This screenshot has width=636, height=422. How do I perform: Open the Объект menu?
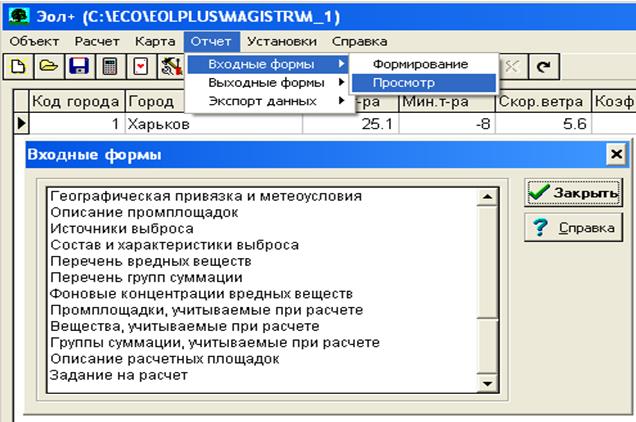click(35, 42)
